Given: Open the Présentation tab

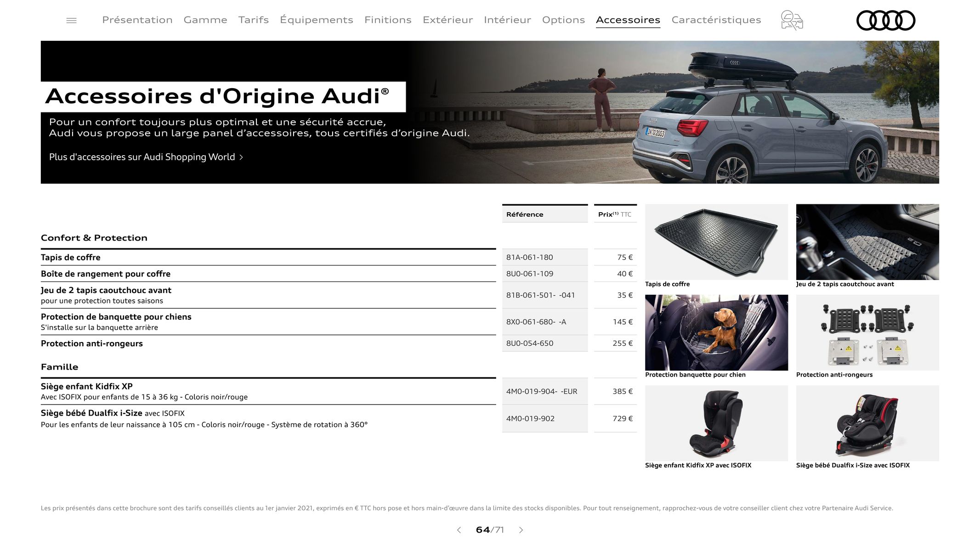Looking at the screenshot, I should pos(137,20).
